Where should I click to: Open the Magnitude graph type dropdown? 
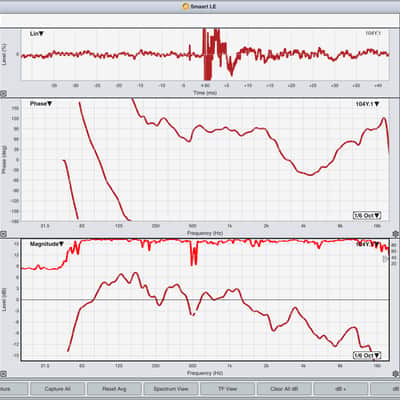47,244
